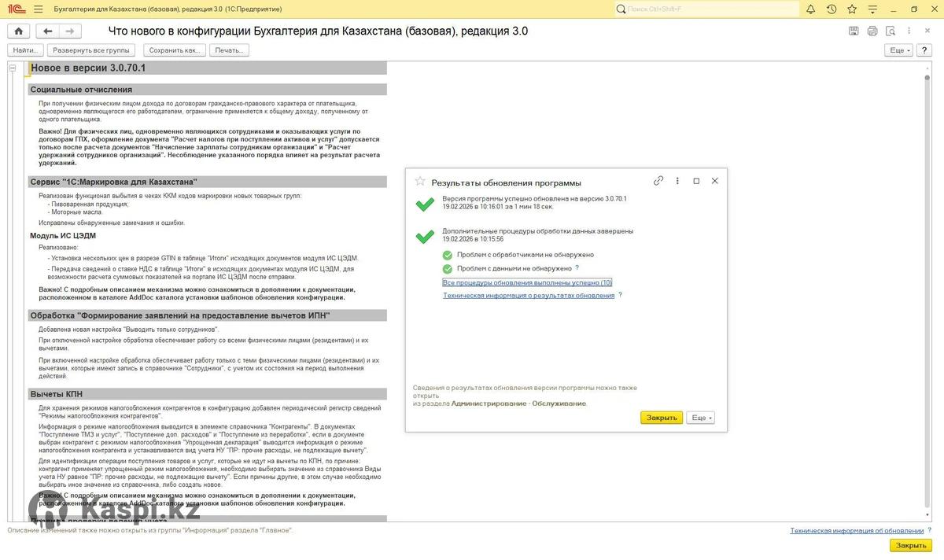Screen dimensions: 944x560
Task: Open 'Все процедуры обновления выполнены успешно' link
Action: (527, 282)
